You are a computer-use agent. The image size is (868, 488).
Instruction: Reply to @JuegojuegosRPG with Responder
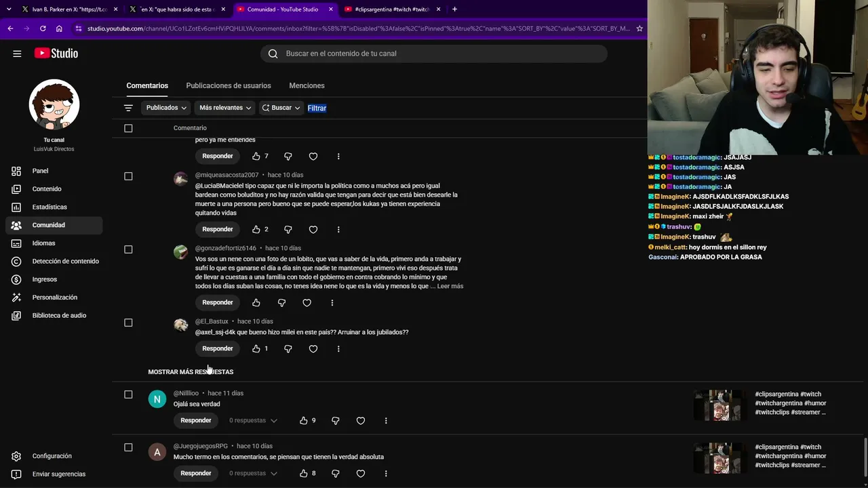click(196, 473)
